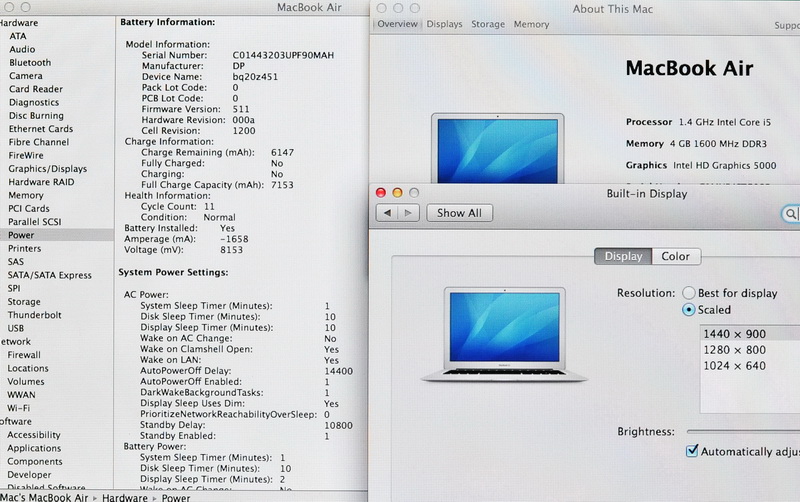
Task: Select Card Reader in sidebar
Action: [36, 89]
